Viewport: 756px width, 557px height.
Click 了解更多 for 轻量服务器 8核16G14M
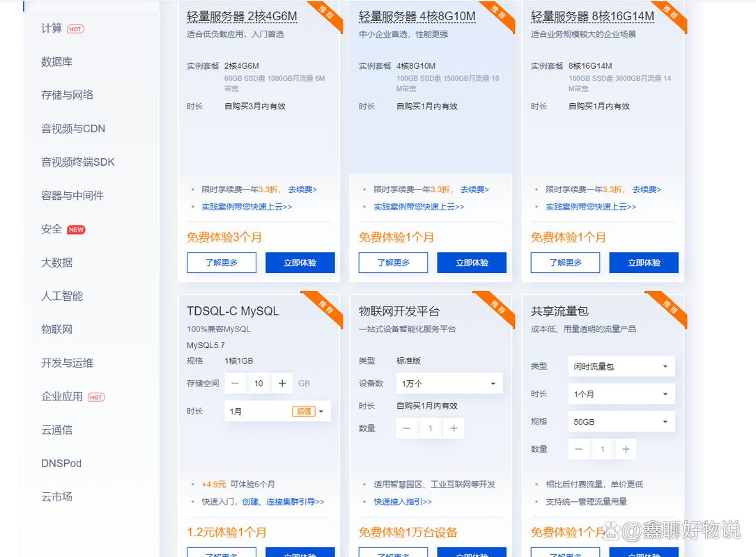coord(565,262)
